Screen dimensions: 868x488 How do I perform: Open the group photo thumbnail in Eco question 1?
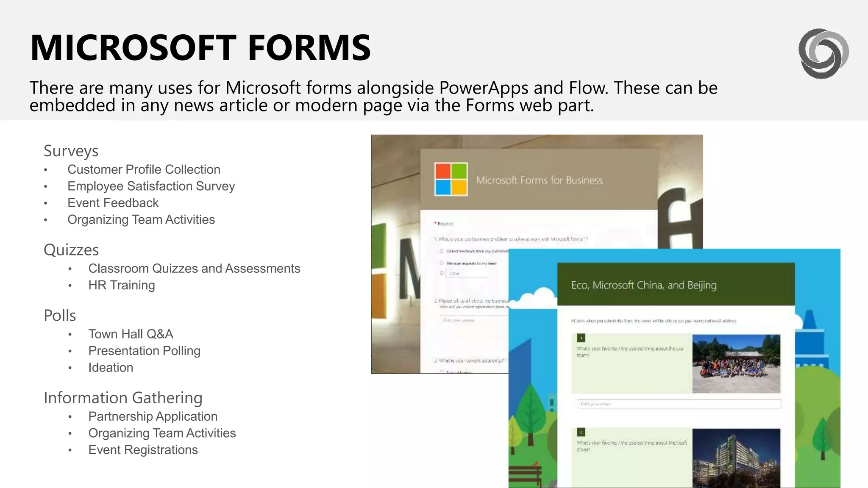coord(736,363)
